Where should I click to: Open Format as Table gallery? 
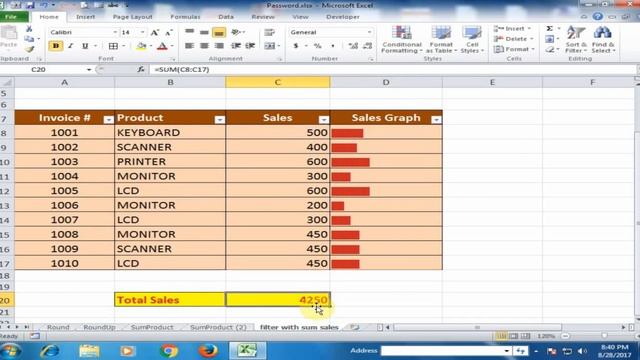(x=441, y=39)
